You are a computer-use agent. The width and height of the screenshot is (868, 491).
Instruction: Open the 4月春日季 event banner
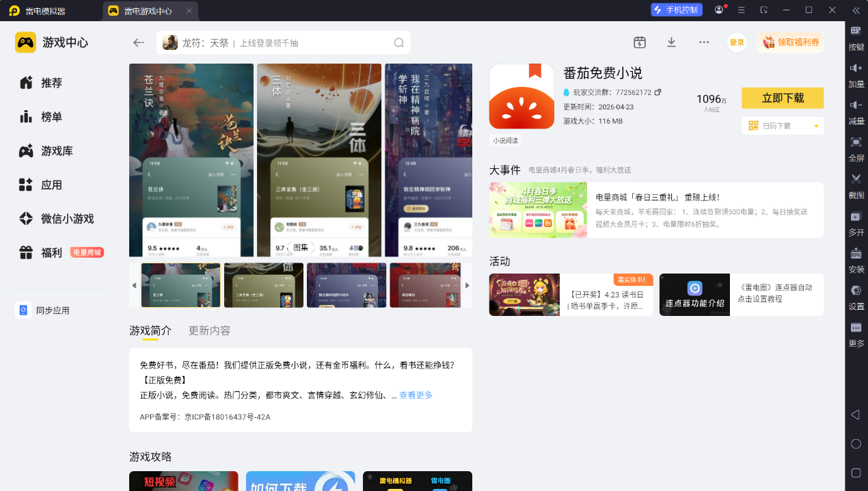pos(538,210)
